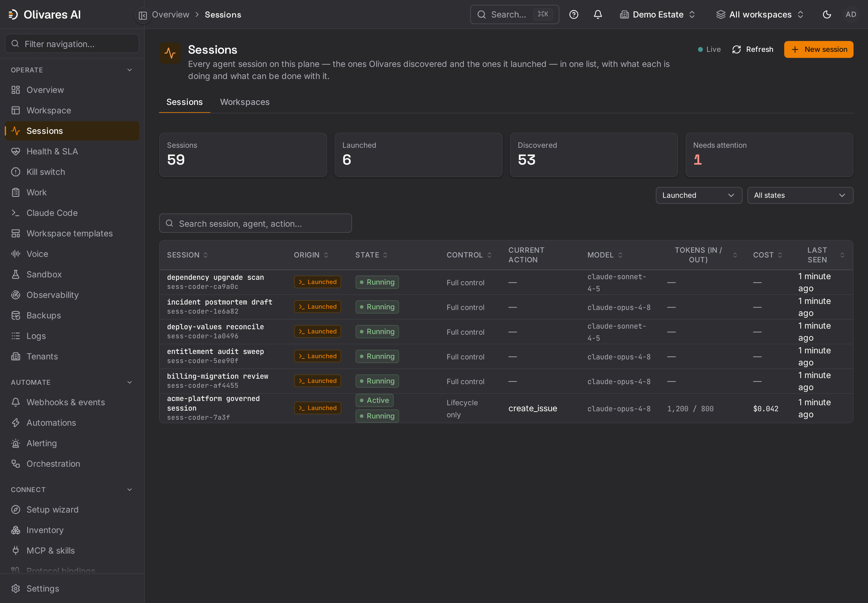Screen dimensions: 868x603
Task: Click the Discovered 53 card
Action: tap(593, 155)
